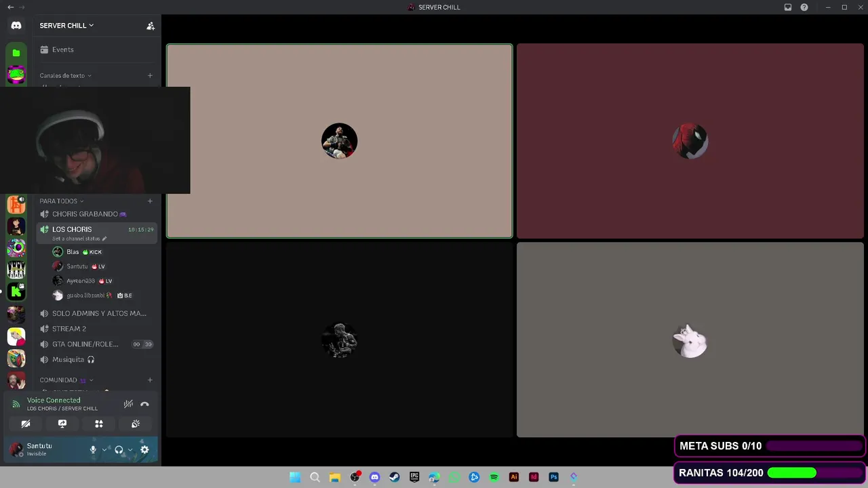Focus top-left video tile with green border
The height and width of the screenshot is (488, 868).
tap(339, 141)
